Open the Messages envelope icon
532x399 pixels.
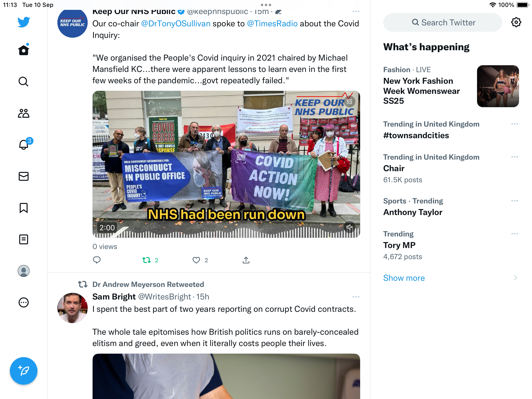tap(24, 176)
